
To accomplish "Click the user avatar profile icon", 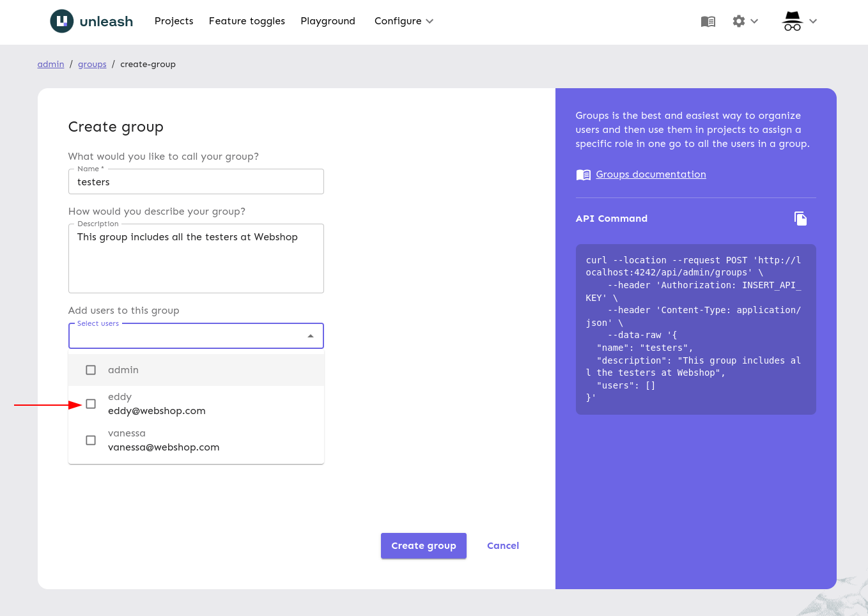I will click(x=792, y=21).
